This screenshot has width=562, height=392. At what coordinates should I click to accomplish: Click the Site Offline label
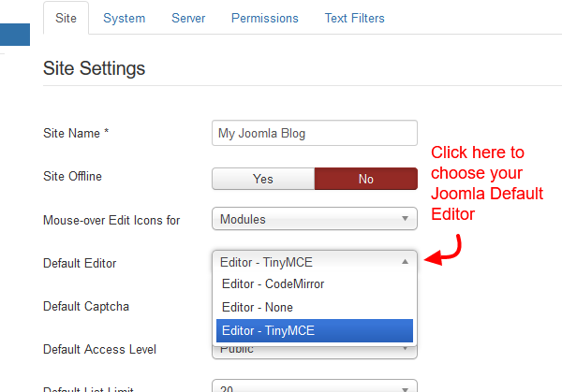coord(72,176)
